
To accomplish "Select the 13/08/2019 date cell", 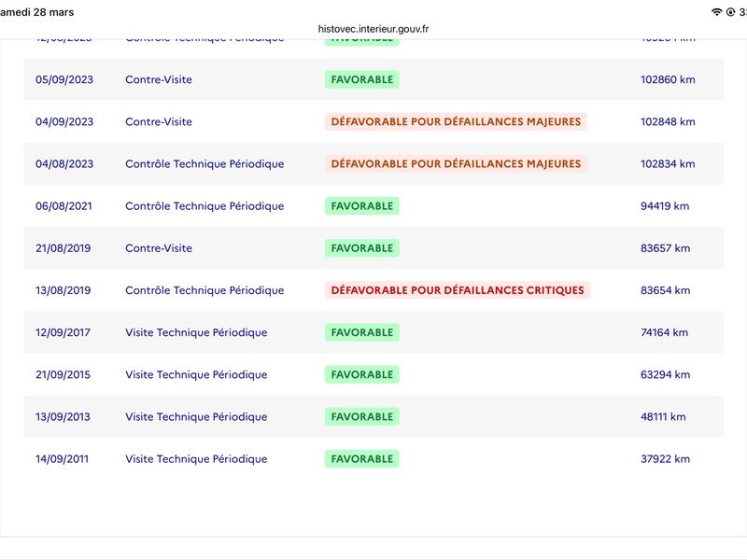I will pyautogui.click(x=63, y=290).
